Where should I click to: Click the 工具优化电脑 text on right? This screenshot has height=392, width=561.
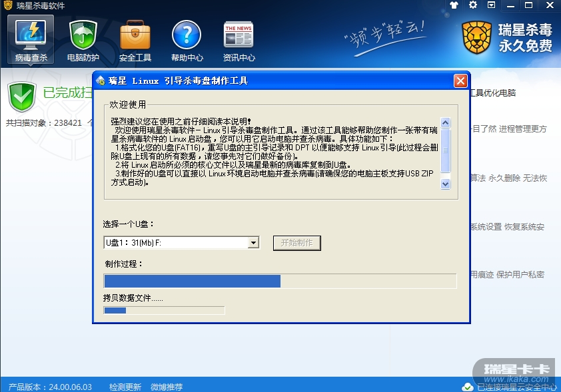point(493,93)
